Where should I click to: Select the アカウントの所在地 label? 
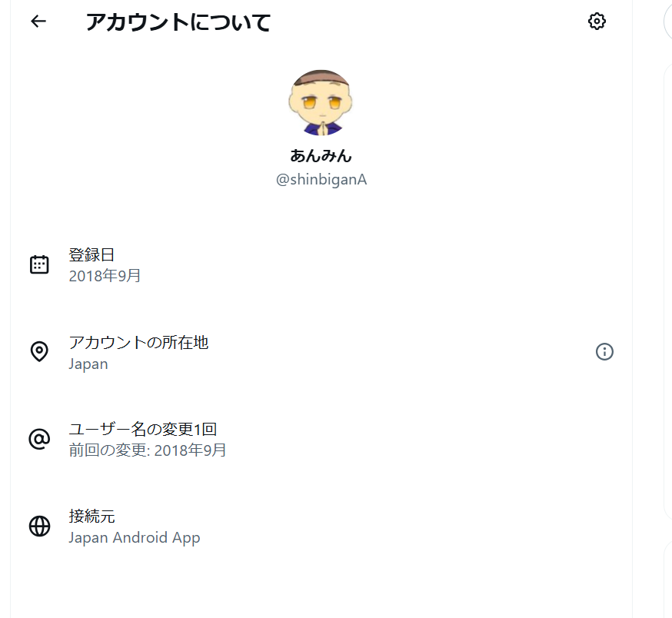pos(138,342)
